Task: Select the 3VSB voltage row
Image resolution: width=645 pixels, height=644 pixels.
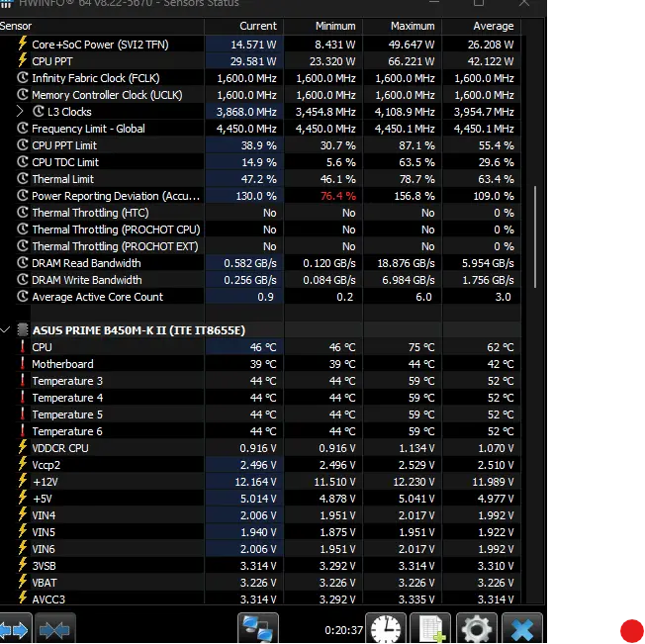Action: point(260,566)
